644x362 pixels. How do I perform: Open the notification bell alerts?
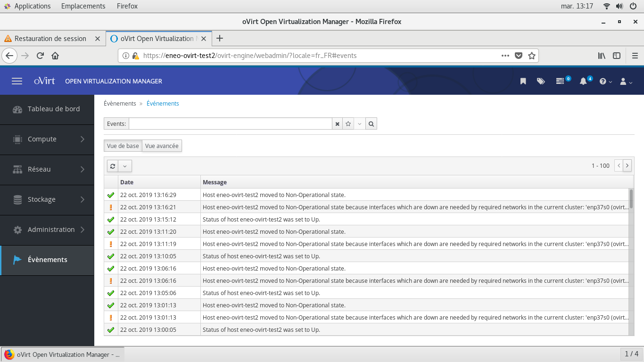(x=583, y=81)
